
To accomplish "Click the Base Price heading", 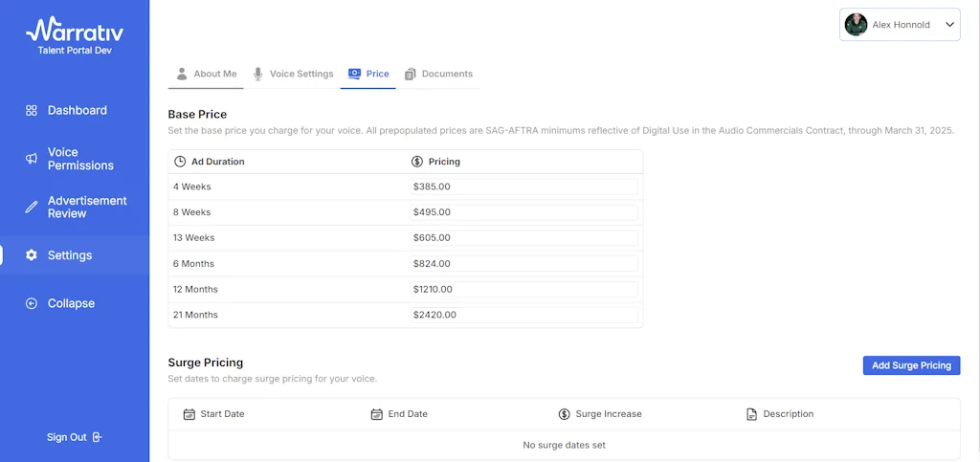I will coord(197,115).
